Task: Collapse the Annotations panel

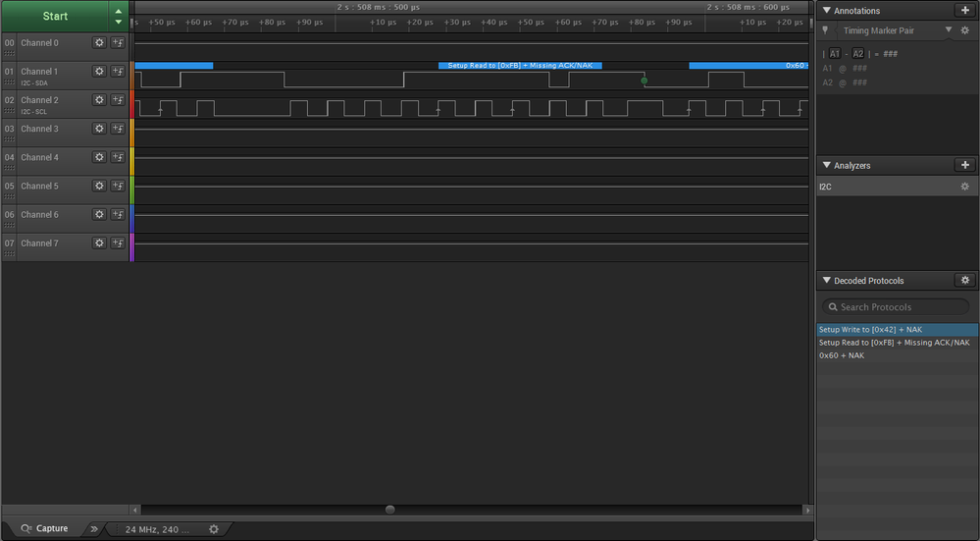Action: pyautogui.click(x=826, y=10)
